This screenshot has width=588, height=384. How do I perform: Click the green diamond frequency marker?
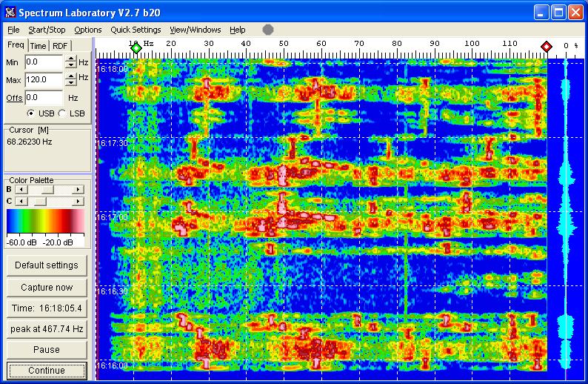point(136,48)
